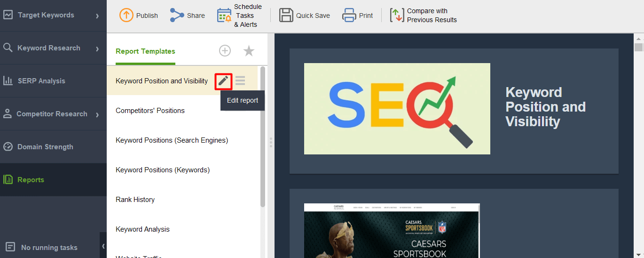Click the star favorites icon in Report Templates
644x258 pixels.
[x=249, y=51]
